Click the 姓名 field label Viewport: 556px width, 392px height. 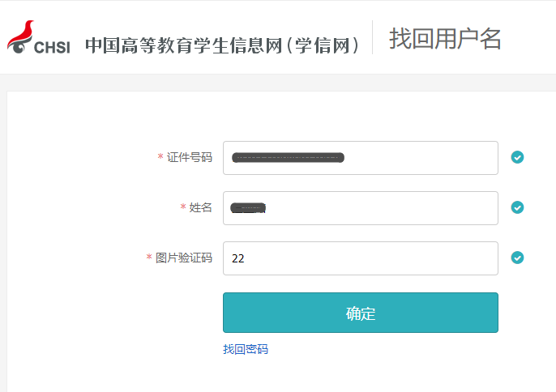(x=201, y=207)
